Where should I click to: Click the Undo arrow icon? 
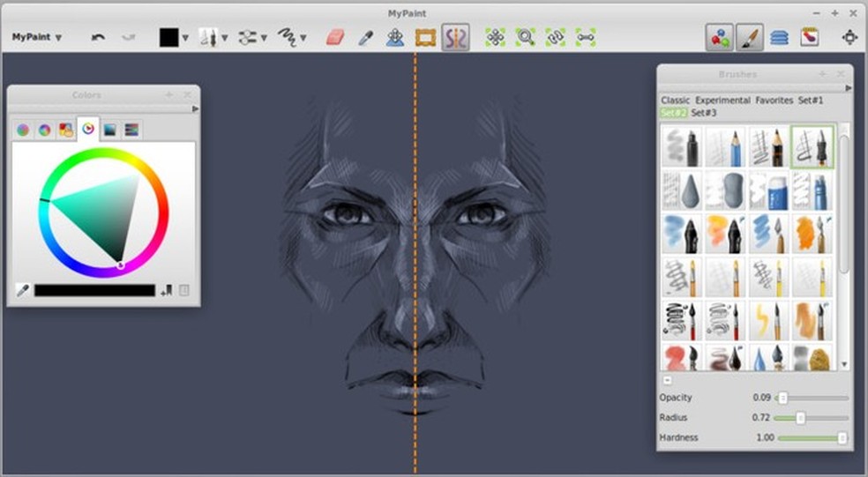tap(99, 37)
